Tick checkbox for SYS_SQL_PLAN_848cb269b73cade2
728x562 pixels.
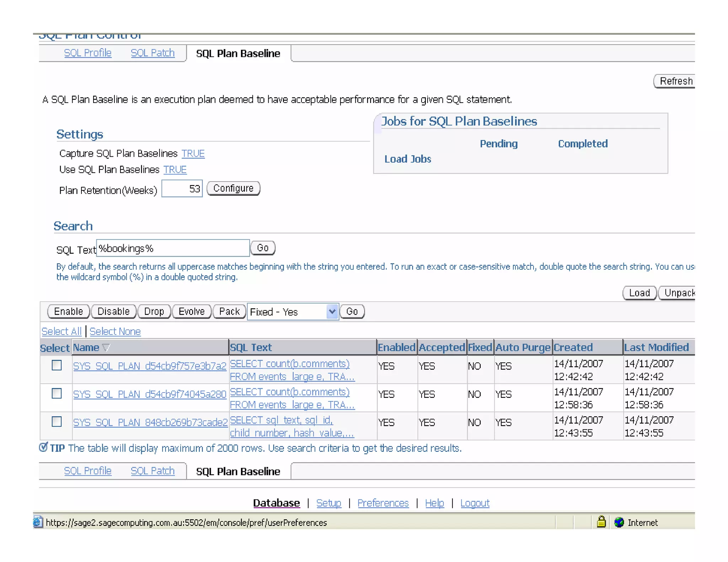[57, 422]
